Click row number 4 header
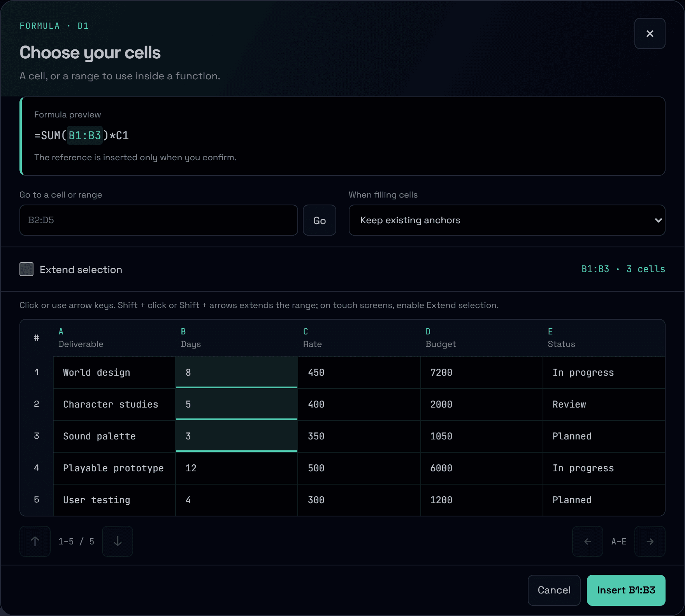This screenshot has width=685, height=616. click(x=37, y=468)
